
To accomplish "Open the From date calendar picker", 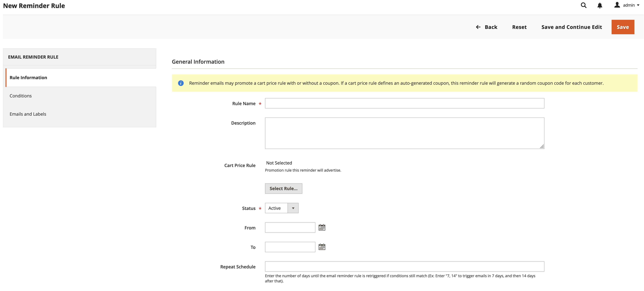I will (322, 227).
